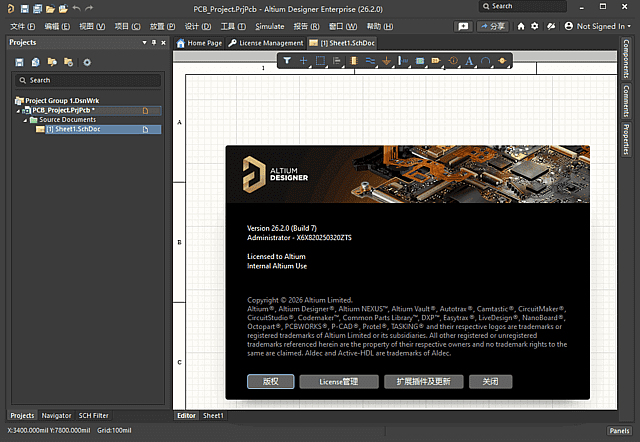Screen dimensions: 640x442
Task: Click the Open Project folder icon
Action: coord(63,9)
